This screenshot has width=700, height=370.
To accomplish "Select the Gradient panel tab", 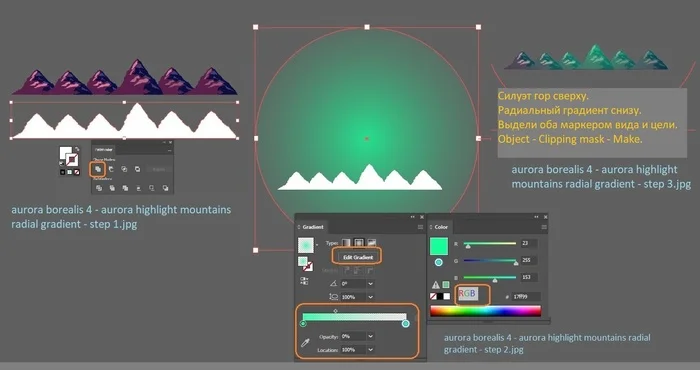I will [x=313, y=227].
